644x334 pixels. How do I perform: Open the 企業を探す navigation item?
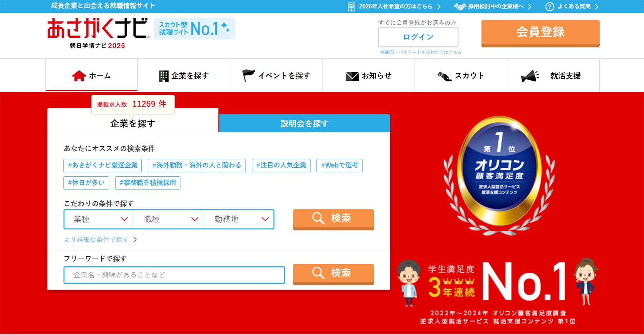184,75
